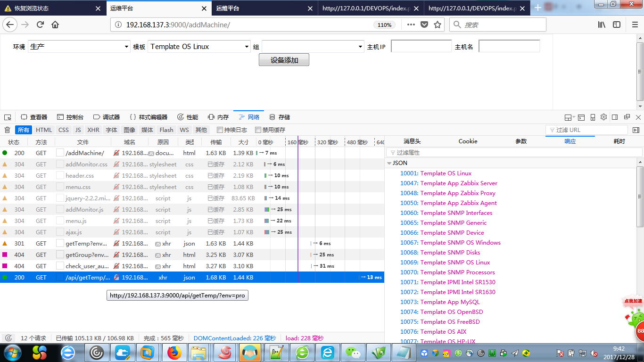The image size is (644, 362).
Task: Click the 110% zoom level indicator
Action: pyautogui.click(x=385, y=25)
